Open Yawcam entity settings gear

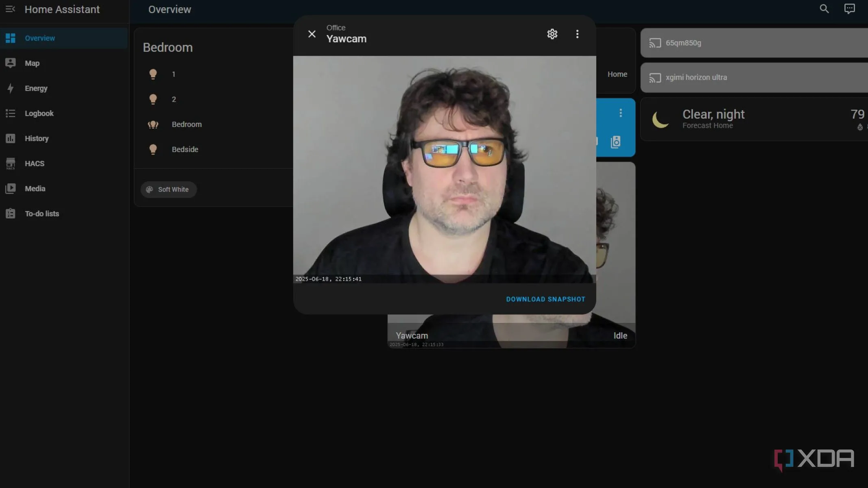coord(552,34)
